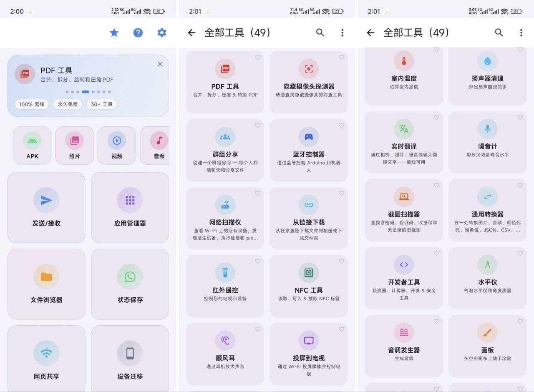Image resolution: width=534 pixels, height=392 pixels.
Task: Open 从链接下载 tool
Action: (x=309, y=218)
